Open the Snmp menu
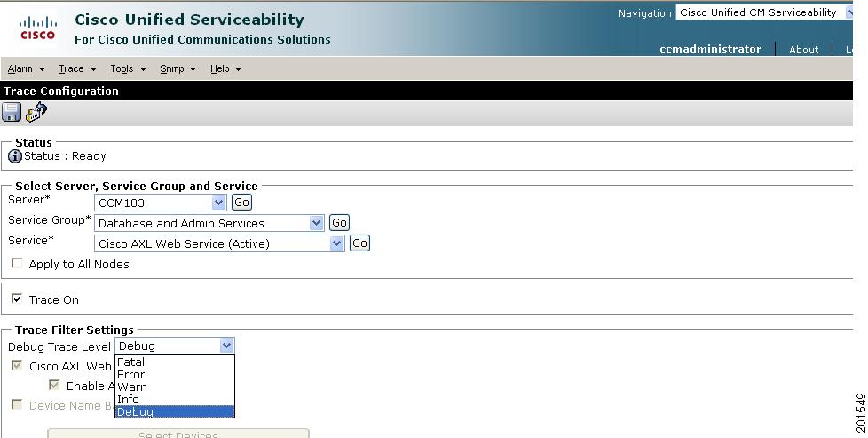868x438 pixels. 178,68
